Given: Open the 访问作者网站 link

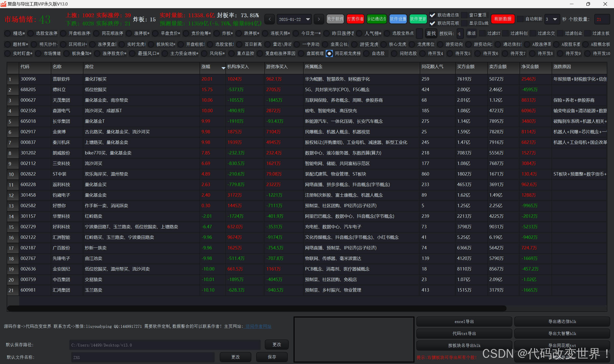Looking at the screenshot, I should 258,326.
